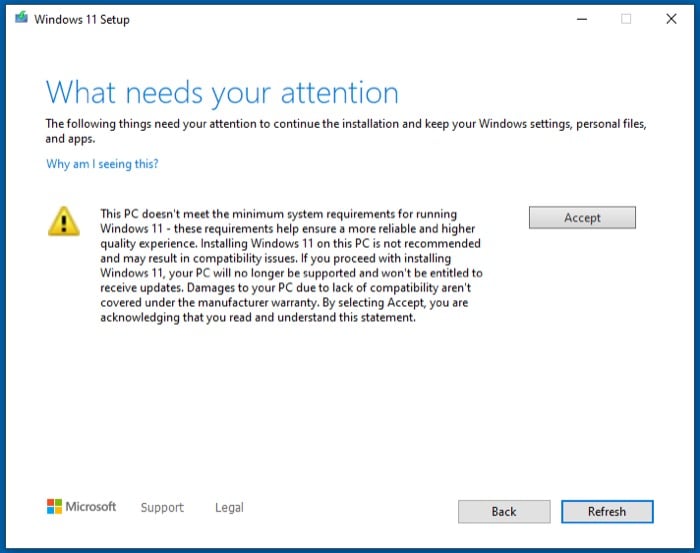Open the Legal link

[x=229, y=507]
